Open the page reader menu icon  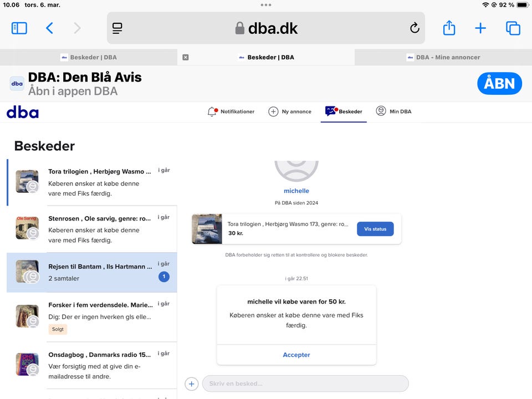click(x=117, y=28)
